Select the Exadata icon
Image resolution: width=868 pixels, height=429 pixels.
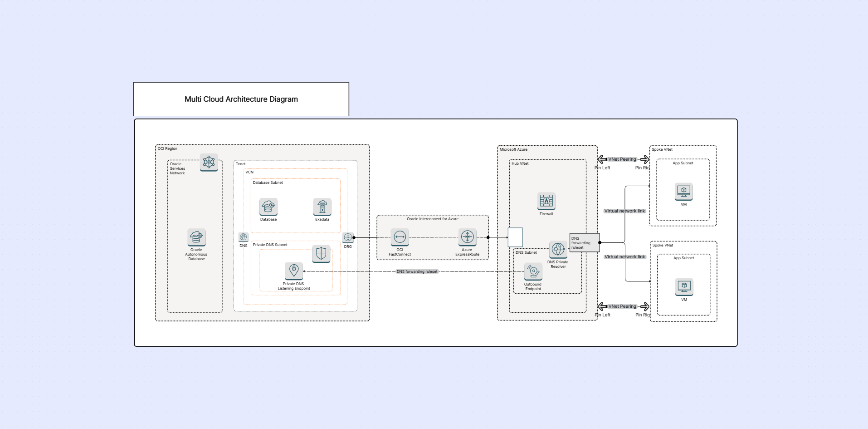322,207
